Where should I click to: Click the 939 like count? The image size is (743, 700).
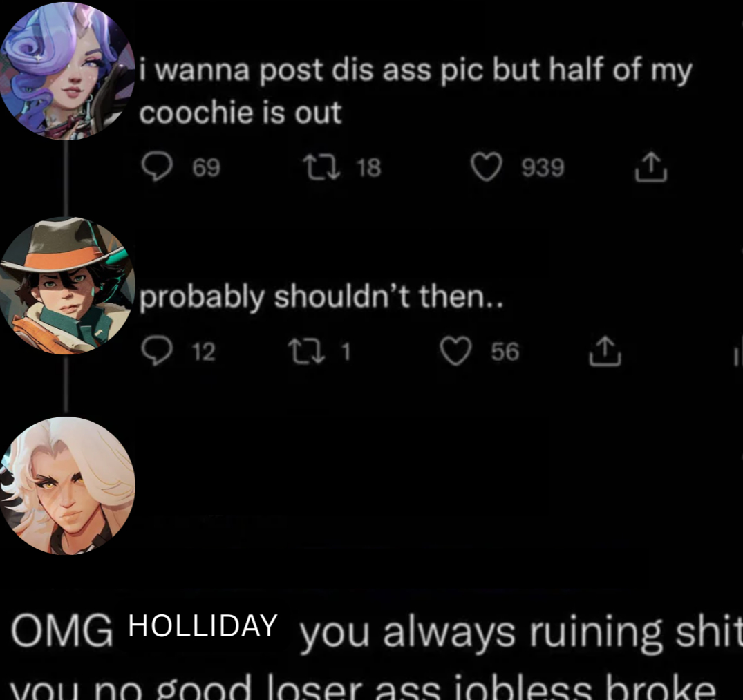pyautogui.click(x=543, y=168)
